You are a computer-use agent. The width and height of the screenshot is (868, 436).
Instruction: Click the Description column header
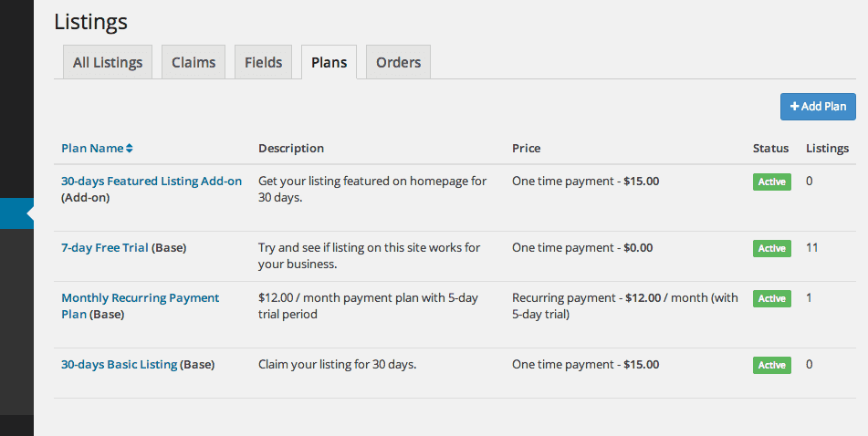pyautogui.click(x=291, y=149)
